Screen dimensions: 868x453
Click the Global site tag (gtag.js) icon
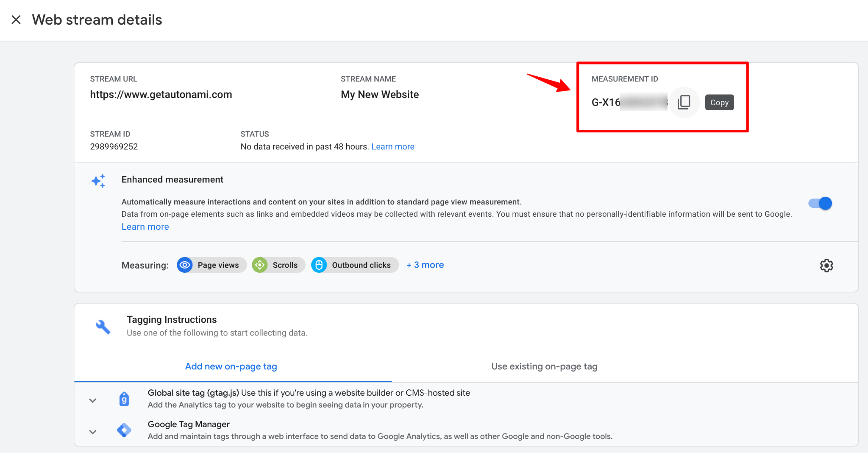pos(124,398)
